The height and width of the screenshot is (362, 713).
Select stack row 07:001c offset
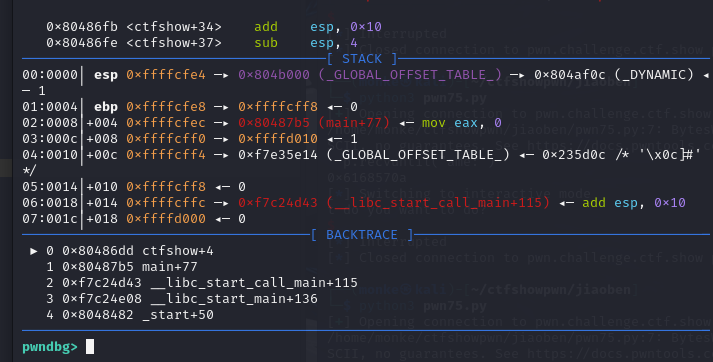point(50,219)
